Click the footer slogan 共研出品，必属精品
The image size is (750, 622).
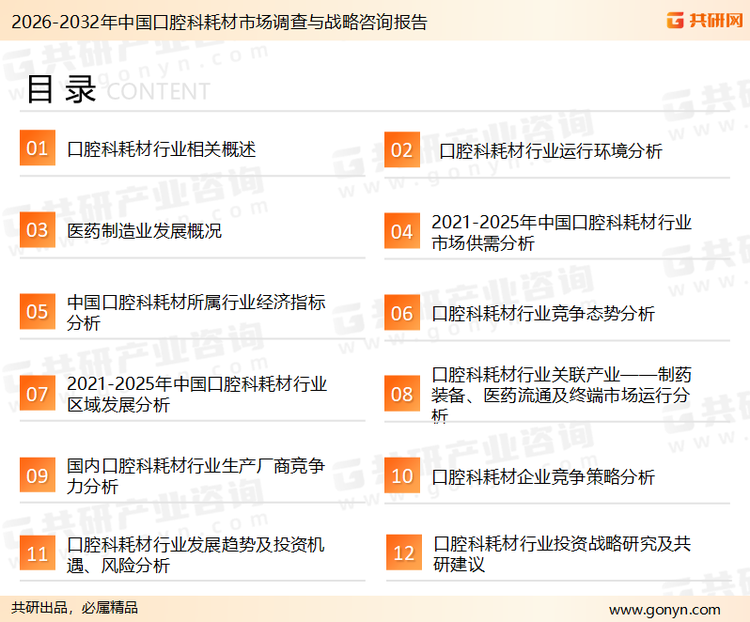point(75,608)
